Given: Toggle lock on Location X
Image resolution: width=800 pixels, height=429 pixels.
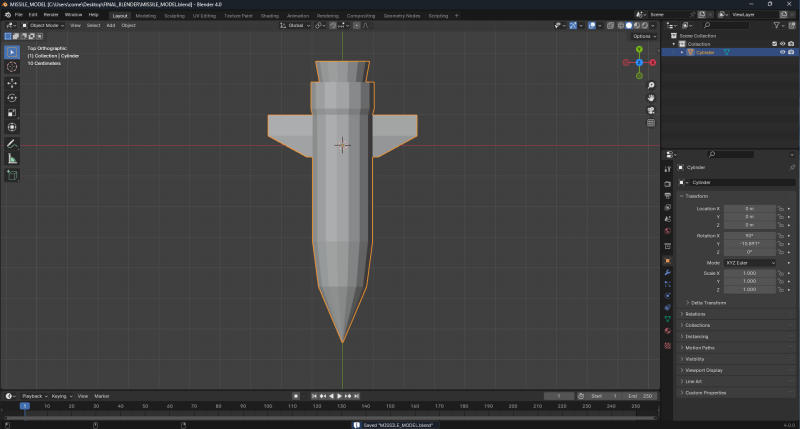Looking at the screenshot, I should (x=780, y=209).
